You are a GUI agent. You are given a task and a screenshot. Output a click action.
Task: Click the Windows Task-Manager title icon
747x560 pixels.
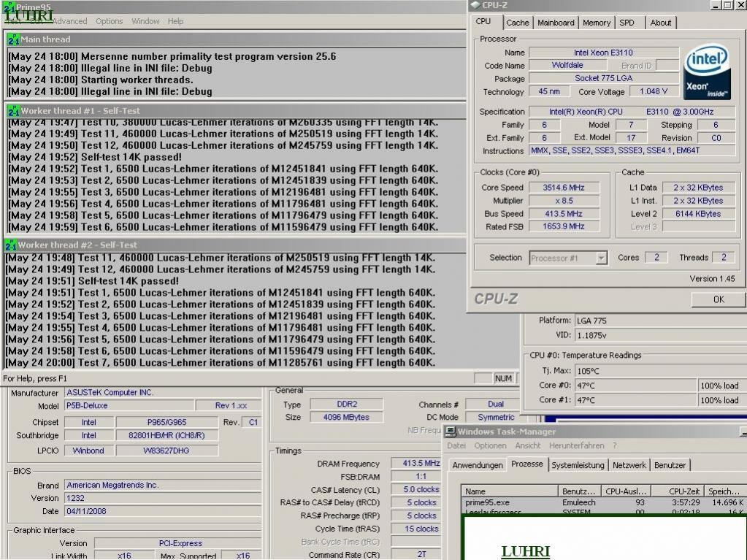[450, 431]
